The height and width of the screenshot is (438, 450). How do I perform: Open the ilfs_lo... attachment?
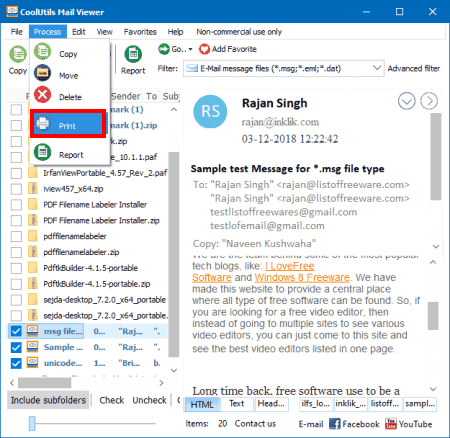[x=315, y=404]
